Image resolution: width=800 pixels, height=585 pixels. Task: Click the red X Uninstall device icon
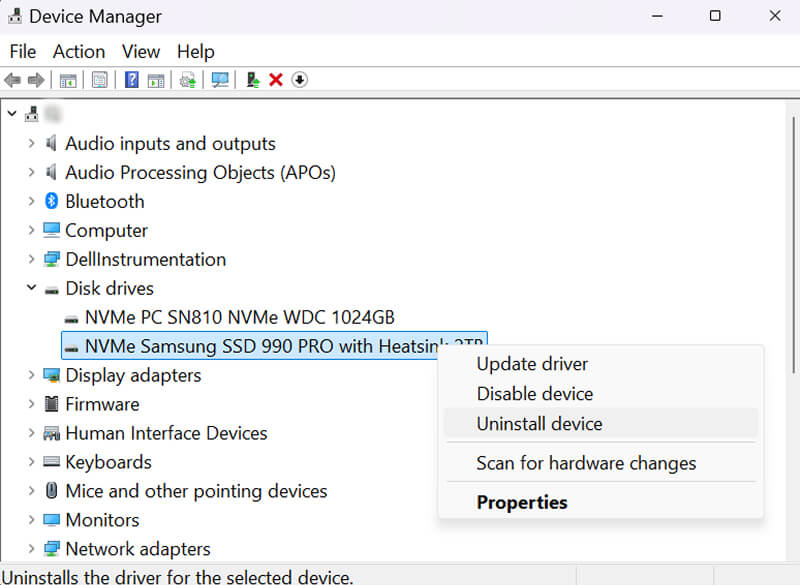[x=276, y=80]
